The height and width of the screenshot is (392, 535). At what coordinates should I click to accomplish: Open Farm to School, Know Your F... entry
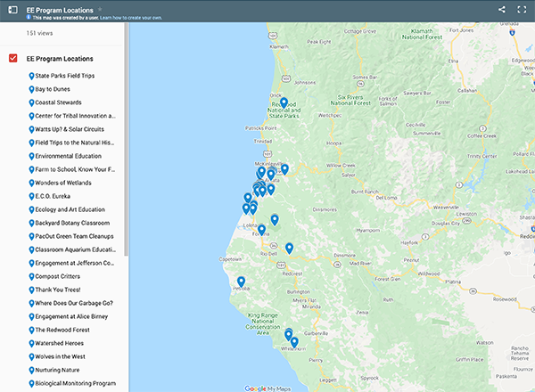pyautogui.click(x=75, y=169)
